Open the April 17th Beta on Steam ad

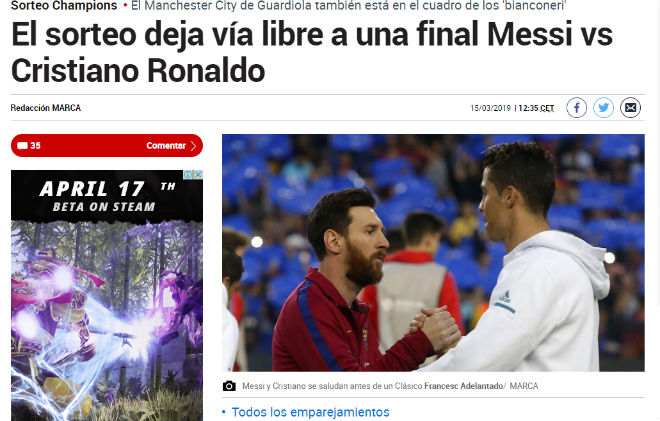107,295
